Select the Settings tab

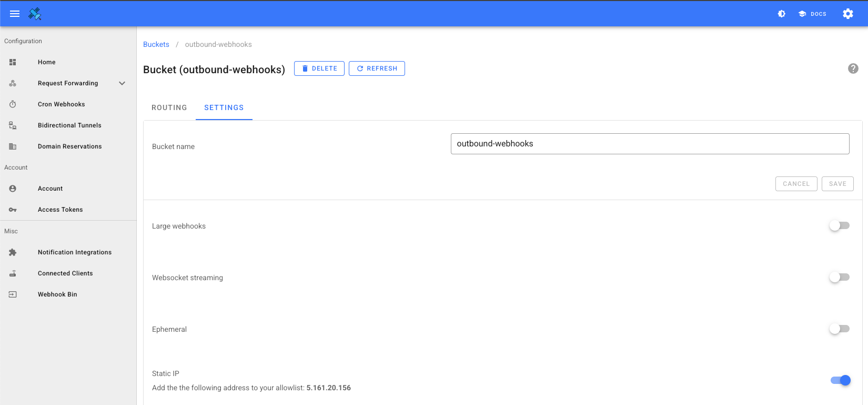(224, 107)
